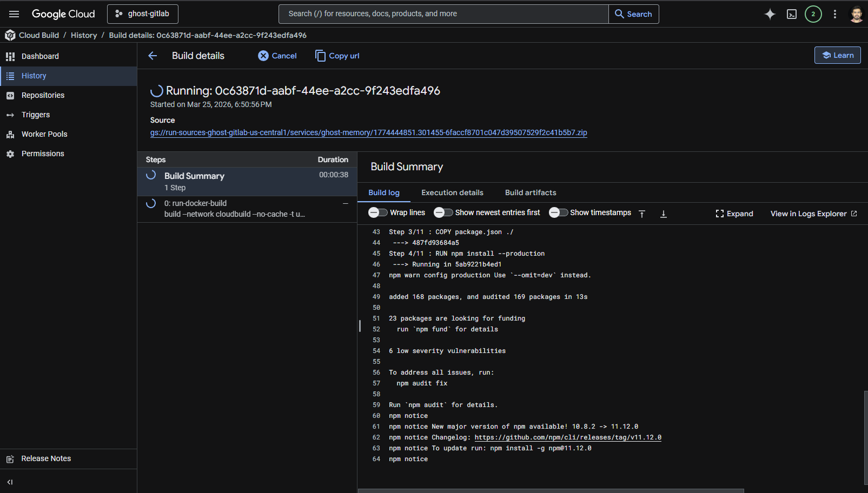Image resolution: width=868 pixels, height=493 pixels.
Task: Click the spinner icon on Build Summary row
Action: click(151, 175)
